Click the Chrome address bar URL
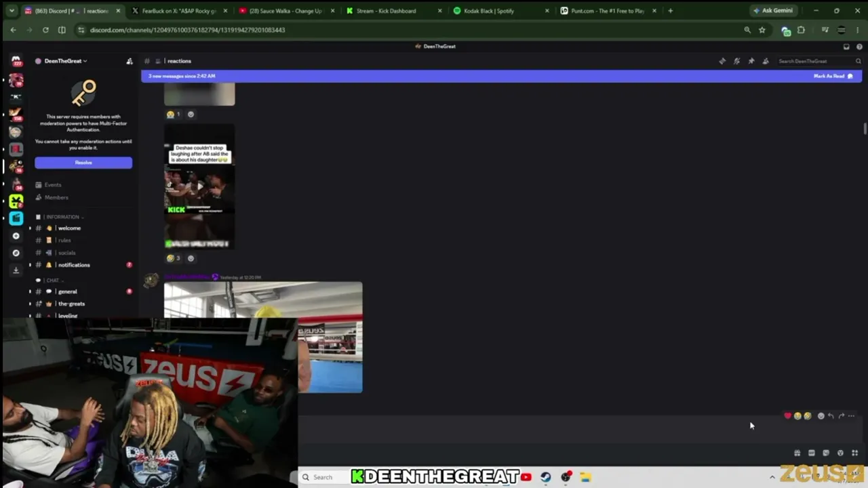Image resolution: width=868 pixels, height=488 pixels. (188, 30)
